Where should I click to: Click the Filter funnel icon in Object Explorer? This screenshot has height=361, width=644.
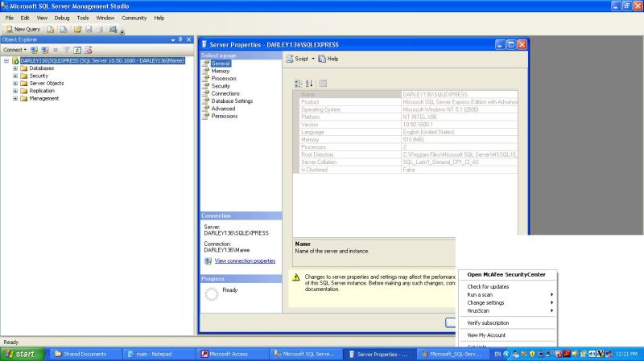coord(66,50)
